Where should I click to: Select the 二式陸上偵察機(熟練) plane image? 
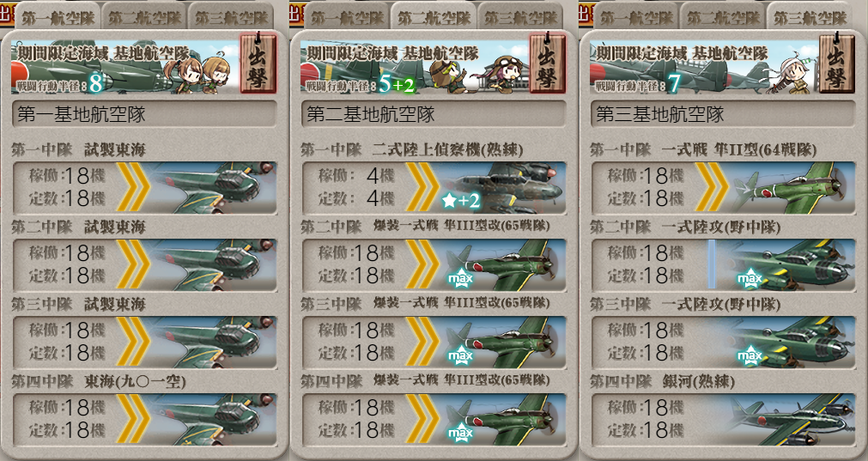(x=504, y=188)
